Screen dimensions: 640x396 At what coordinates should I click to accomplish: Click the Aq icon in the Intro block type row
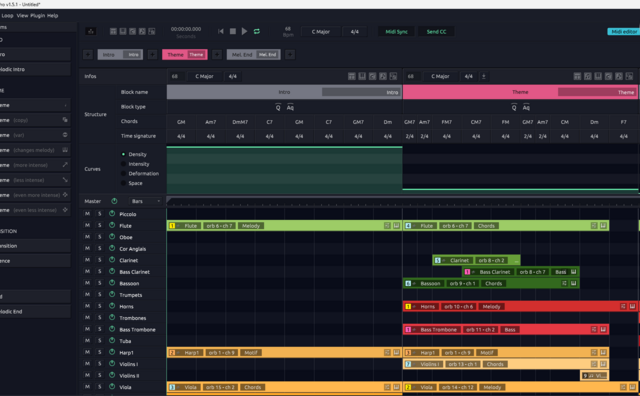point(290,107)
